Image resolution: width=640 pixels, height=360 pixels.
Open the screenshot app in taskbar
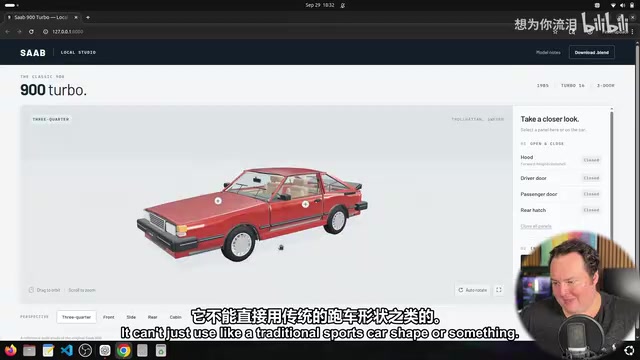[x=105, y=350]
